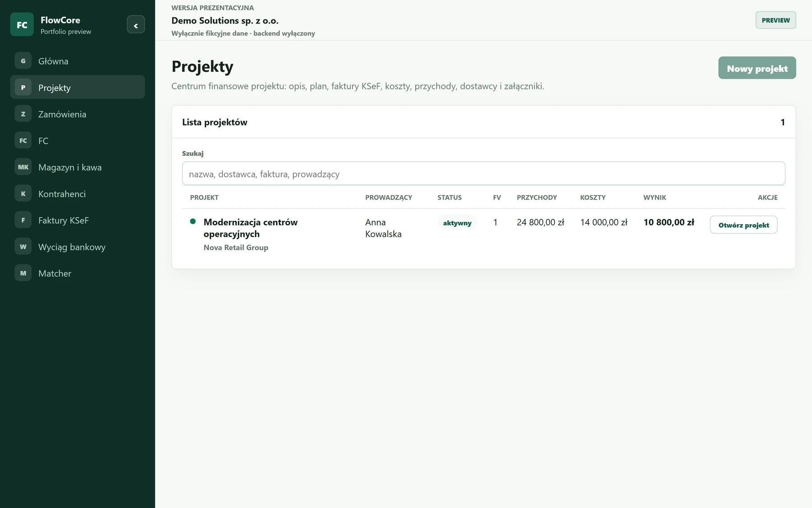
Task: Go to Zamówienia section
Action: pyautogui.click(x=78, y=114)
